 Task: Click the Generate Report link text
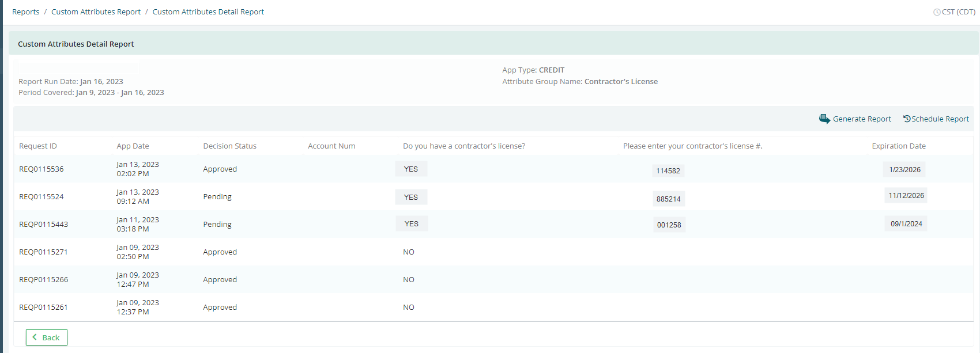[x=862, y=119]
